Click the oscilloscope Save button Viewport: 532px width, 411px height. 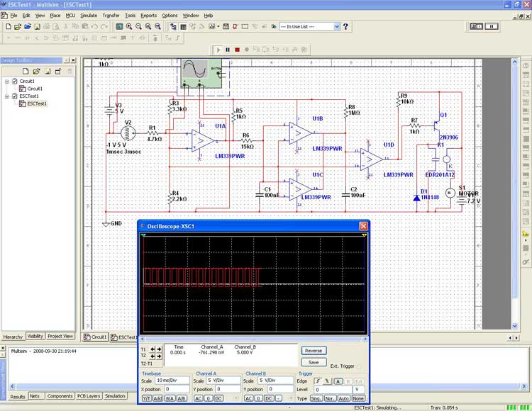coord(314,362)
